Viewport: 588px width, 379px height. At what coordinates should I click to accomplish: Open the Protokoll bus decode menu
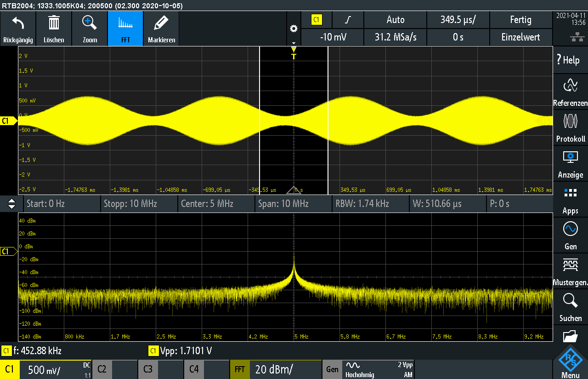click(570, 127)
